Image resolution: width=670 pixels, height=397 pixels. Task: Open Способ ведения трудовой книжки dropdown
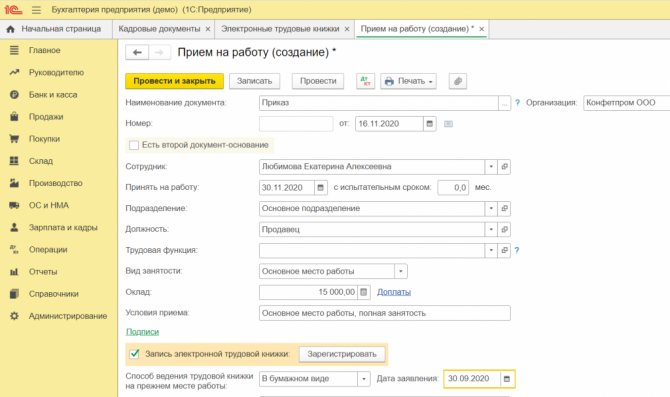coord(364,379)
